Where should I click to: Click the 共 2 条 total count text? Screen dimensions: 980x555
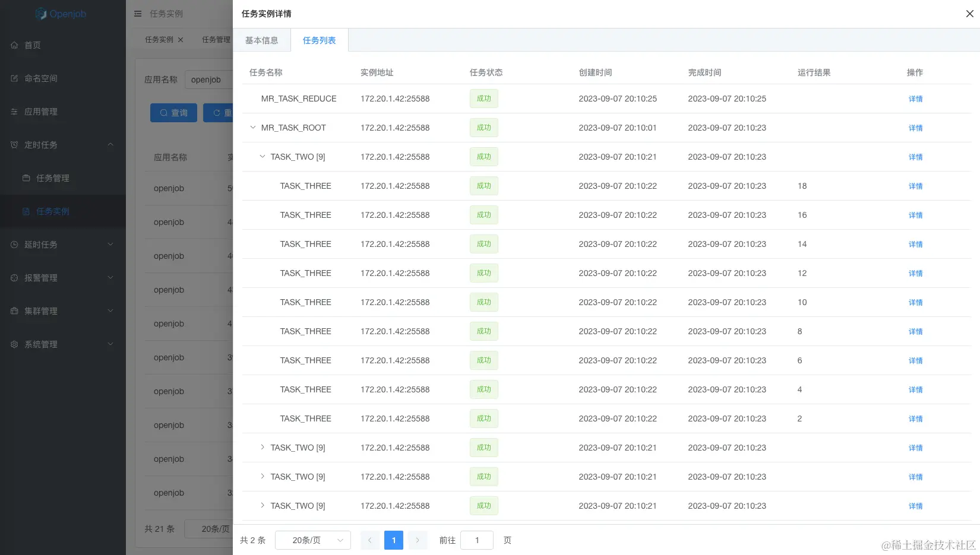253,540
